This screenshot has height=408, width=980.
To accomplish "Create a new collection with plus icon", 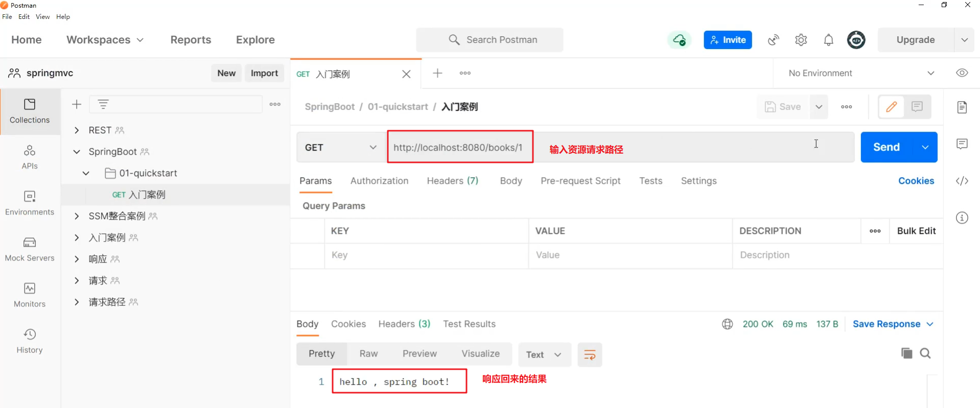I will pos(77,104).
